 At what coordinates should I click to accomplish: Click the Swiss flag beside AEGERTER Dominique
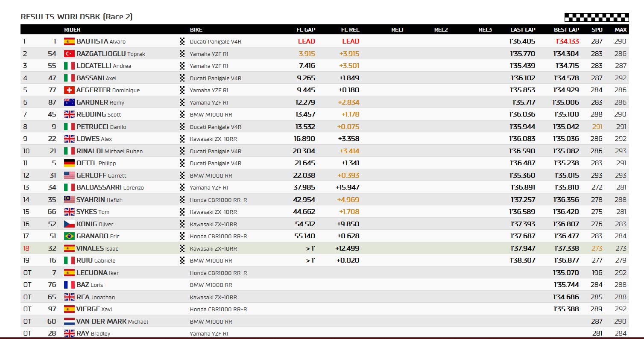click(x=69, y=90)
